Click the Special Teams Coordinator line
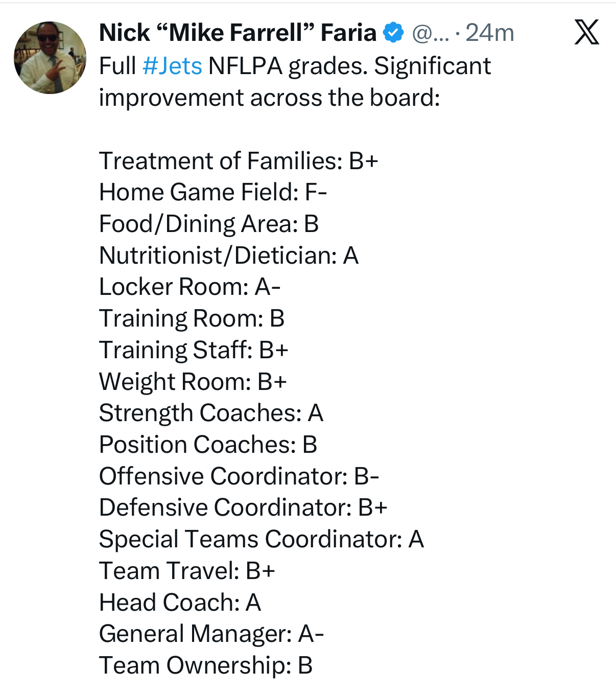 pyautogui.click(x=261, y=539)
